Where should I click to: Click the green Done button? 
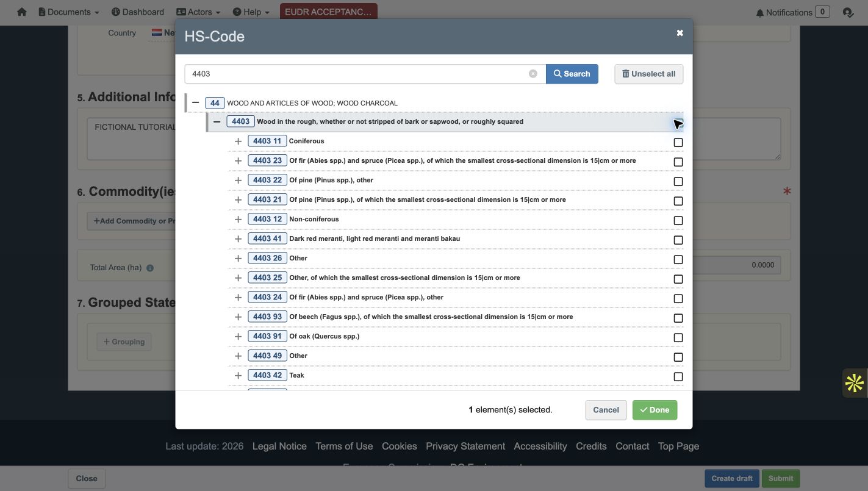pos(655,410)
